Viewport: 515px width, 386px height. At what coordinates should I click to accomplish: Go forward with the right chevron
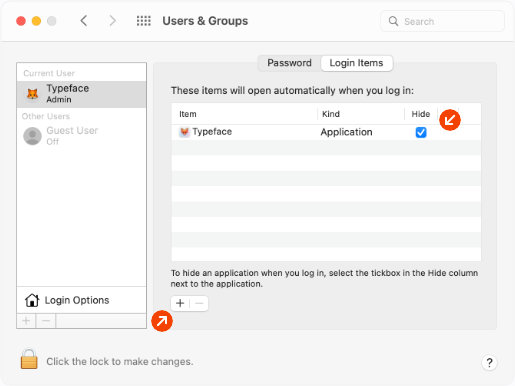pos(113,21)
